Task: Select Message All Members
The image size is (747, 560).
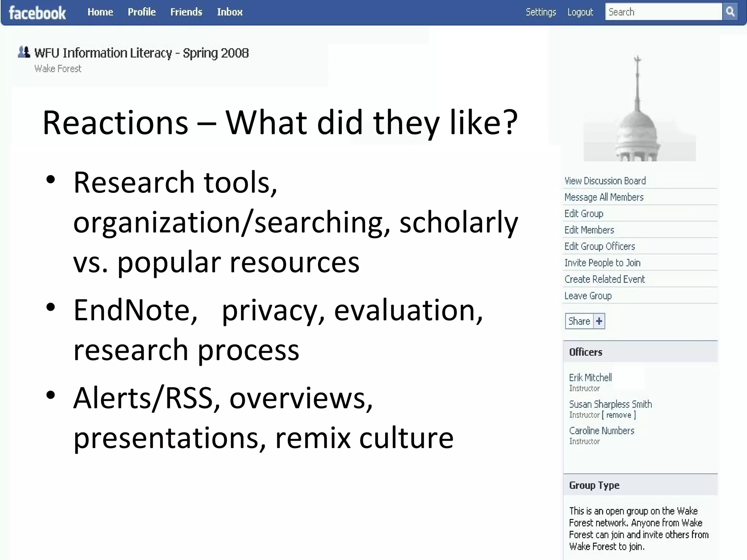Action: pyautogui.click(x=604, y=197)
